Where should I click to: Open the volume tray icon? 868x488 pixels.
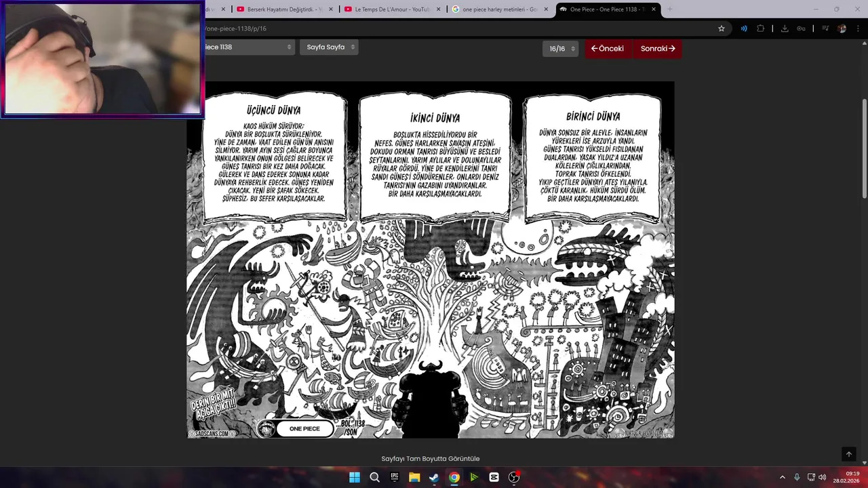coord(823,477)
